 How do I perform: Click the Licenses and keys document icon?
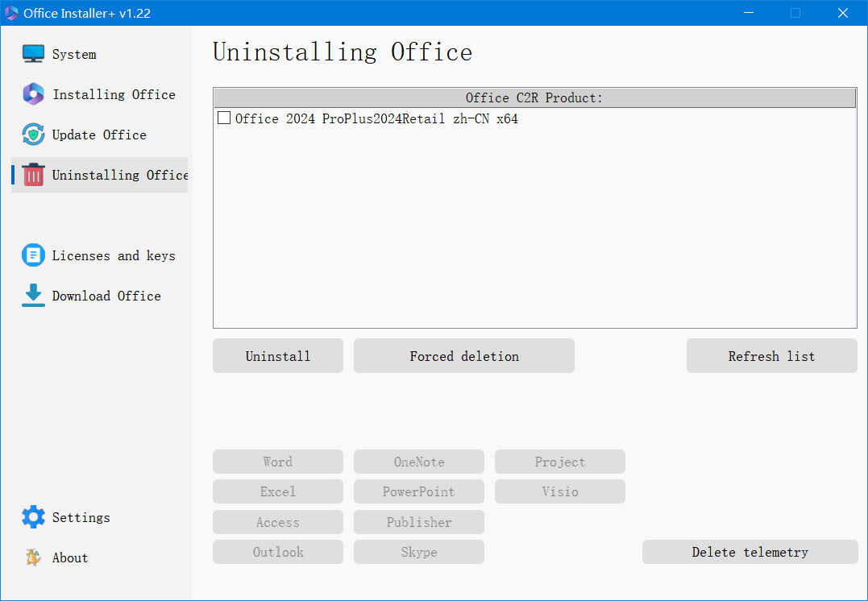(x=33, y=255)
